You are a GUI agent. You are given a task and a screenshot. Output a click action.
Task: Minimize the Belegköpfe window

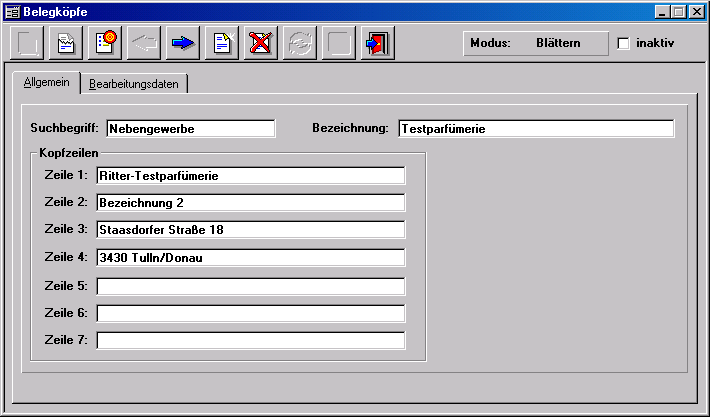[x=662, y=12]
